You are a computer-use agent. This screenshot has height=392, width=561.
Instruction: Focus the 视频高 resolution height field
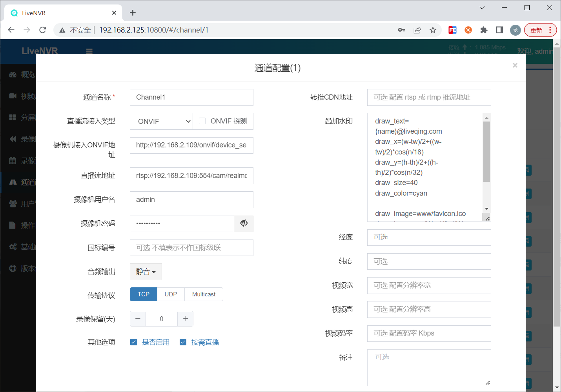[x=429, y=309]
